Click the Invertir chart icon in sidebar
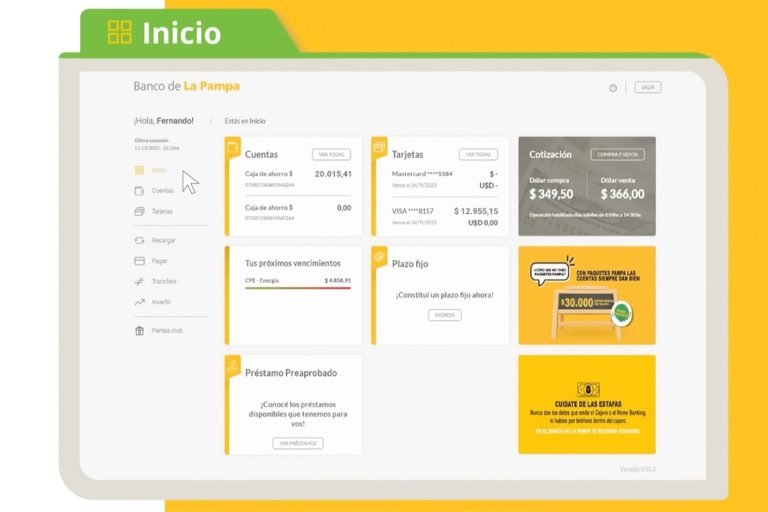768x512 pixels. 140,302
